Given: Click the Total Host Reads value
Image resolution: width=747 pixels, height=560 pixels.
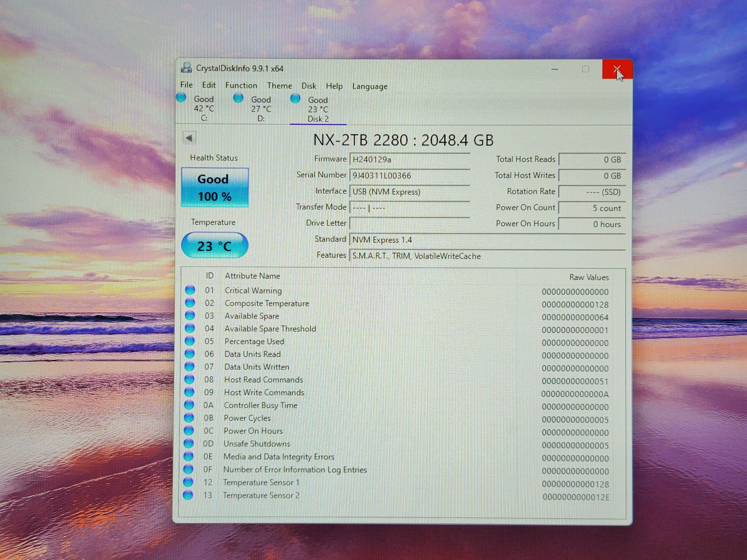Looking at the screenshot, I should point(592,159).
